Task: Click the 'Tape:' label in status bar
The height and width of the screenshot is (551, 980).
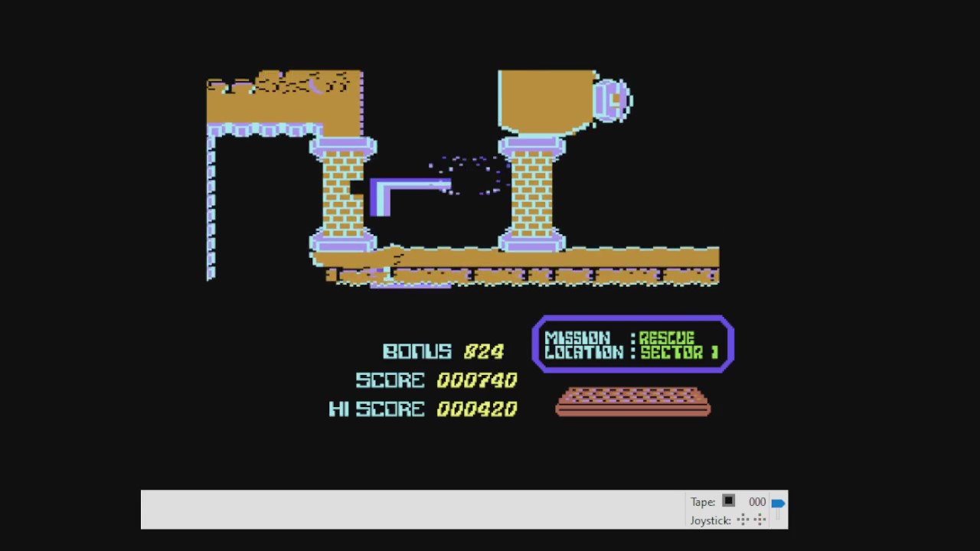Action: (703, 502)
